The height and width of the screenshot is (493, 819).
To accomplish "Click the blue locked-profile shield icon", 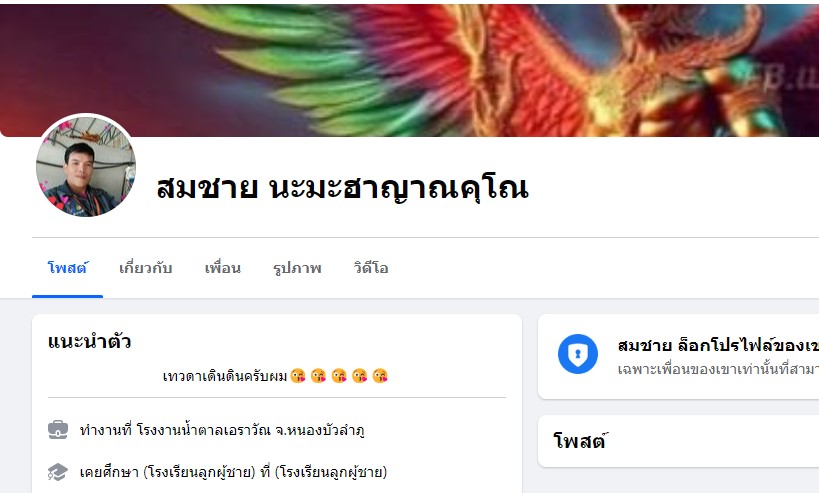I will pos(578,354).
